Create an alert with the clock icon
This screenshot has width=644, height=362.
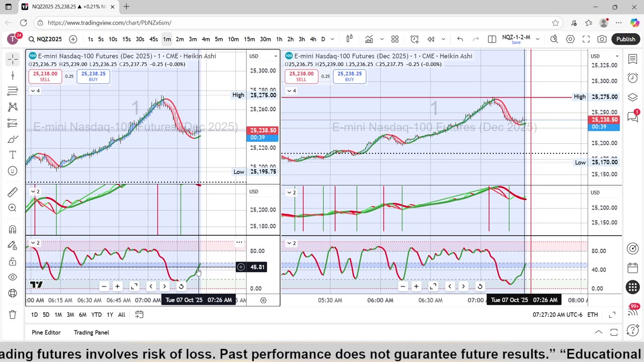(x=415, y=39)
